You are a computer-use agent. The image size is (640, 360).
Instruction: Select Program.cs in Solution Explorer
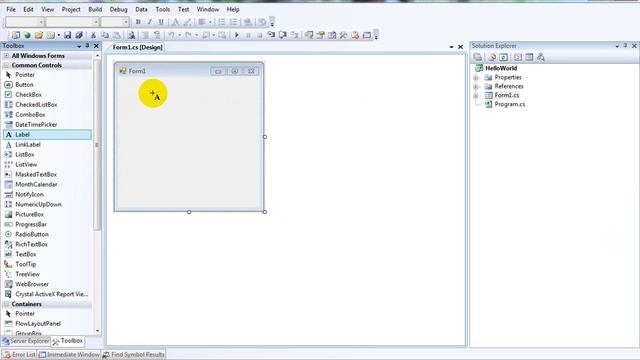(x=510, y=104)
